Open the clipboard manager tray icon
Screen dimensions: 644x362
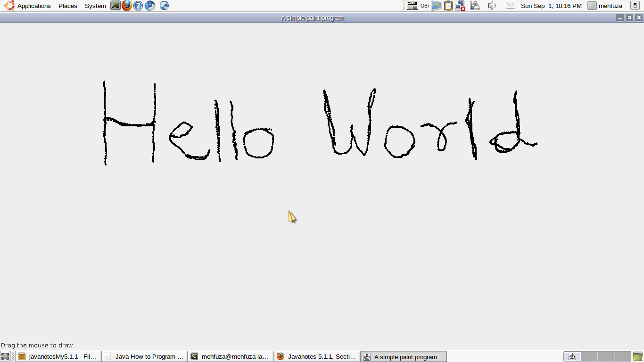[x=448, y=6]
